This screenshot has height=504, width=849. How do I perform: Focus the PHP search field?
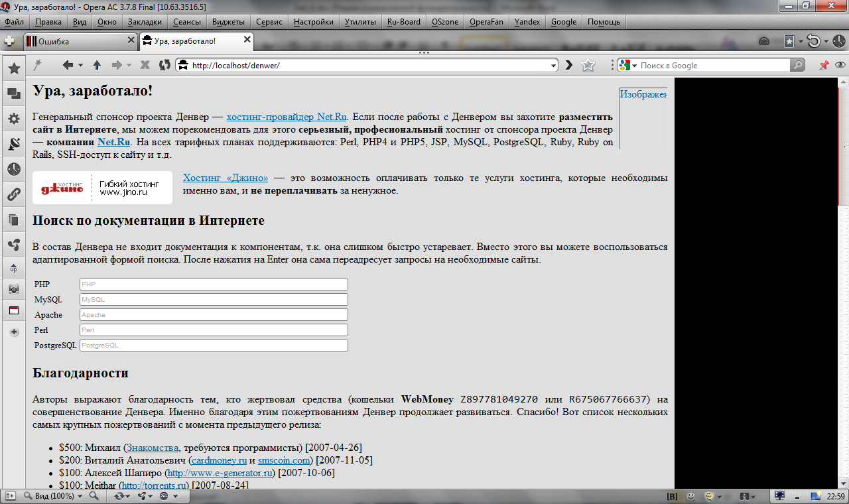tap(214, 284)
